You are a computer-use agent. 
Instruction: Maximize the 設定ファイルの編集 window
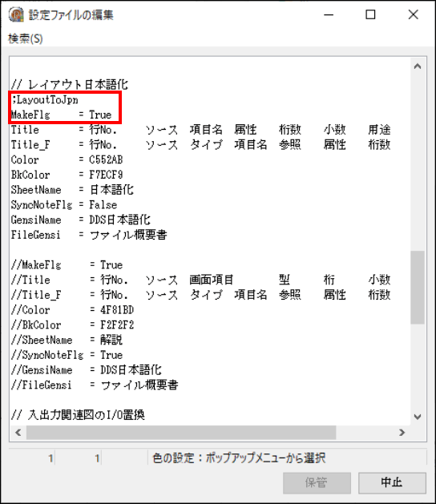click(370, 14)
